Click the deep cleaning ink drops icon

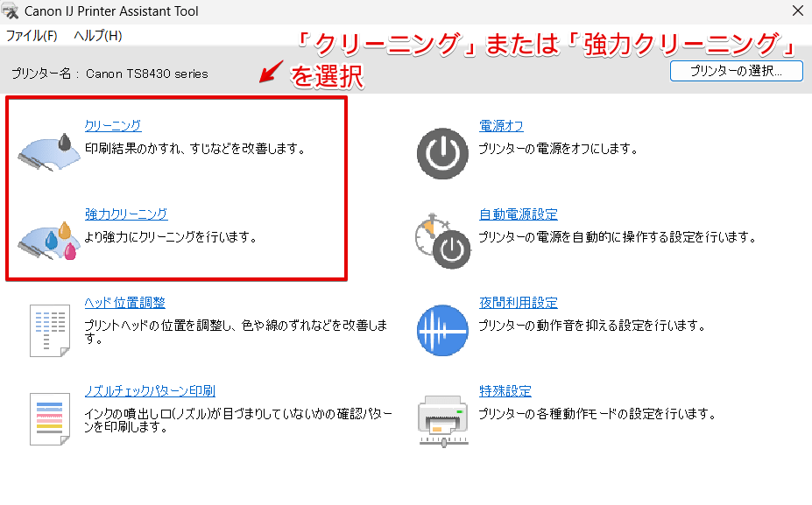(x=48, y=238)
